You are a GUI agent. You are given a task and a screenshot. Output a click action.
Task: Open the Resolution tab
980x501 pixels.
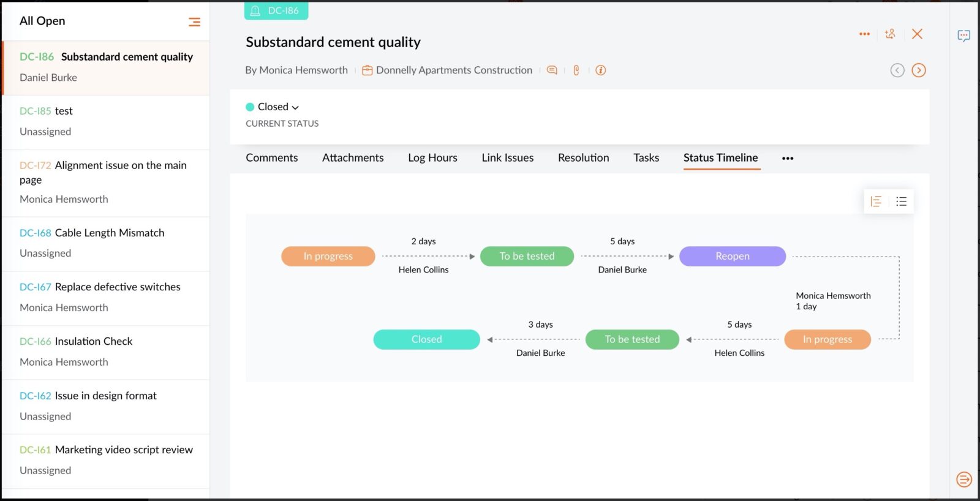583,158
